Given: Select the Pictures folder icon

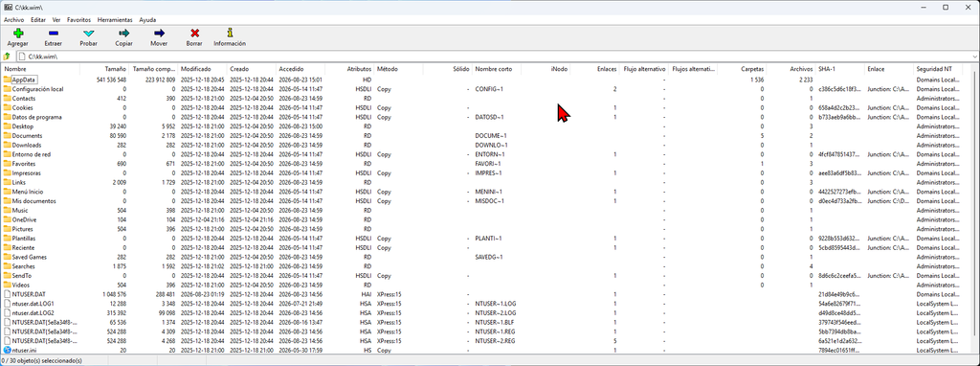Looking at the screenshot, I should (x=7, y=229).
